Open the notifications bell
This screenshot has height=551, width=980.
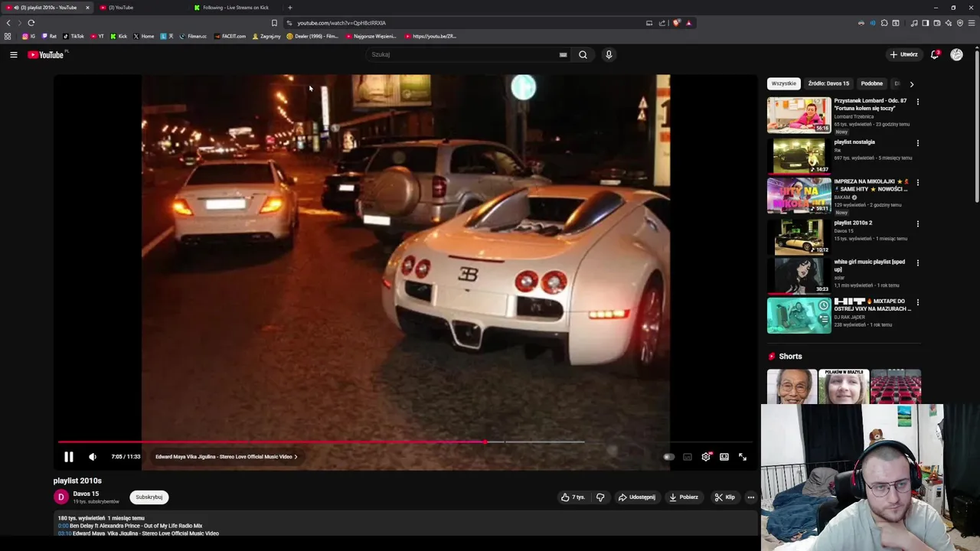(935, 54)
